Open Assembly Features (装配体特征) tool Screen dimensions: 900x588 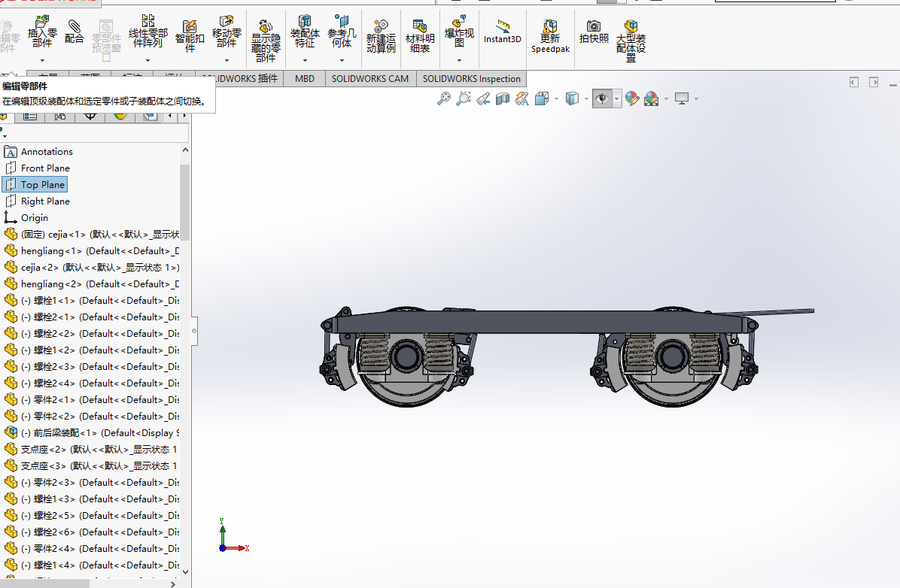(x=305, y=32)
